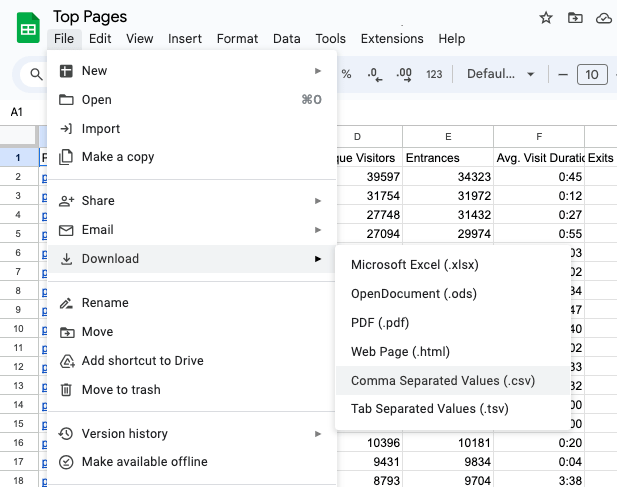Click the search magnifier icon in toolbar

[36, 75]
